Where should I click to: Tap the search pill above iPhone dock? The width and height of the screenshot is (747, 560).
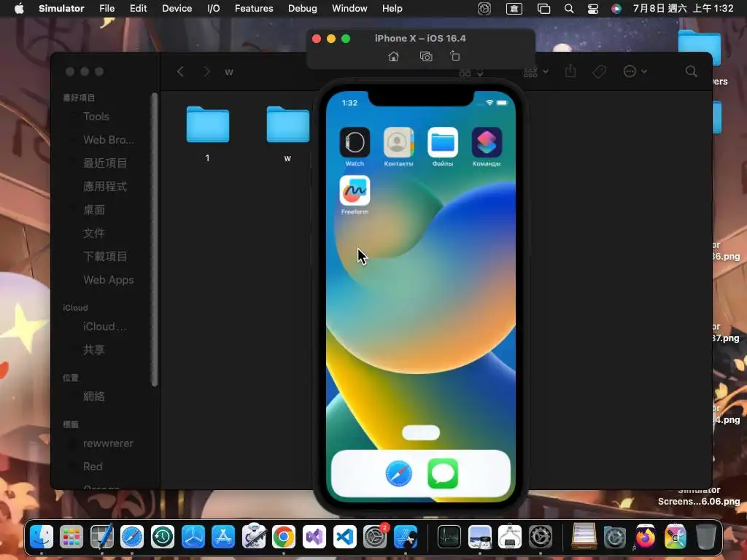pos(421,432)
